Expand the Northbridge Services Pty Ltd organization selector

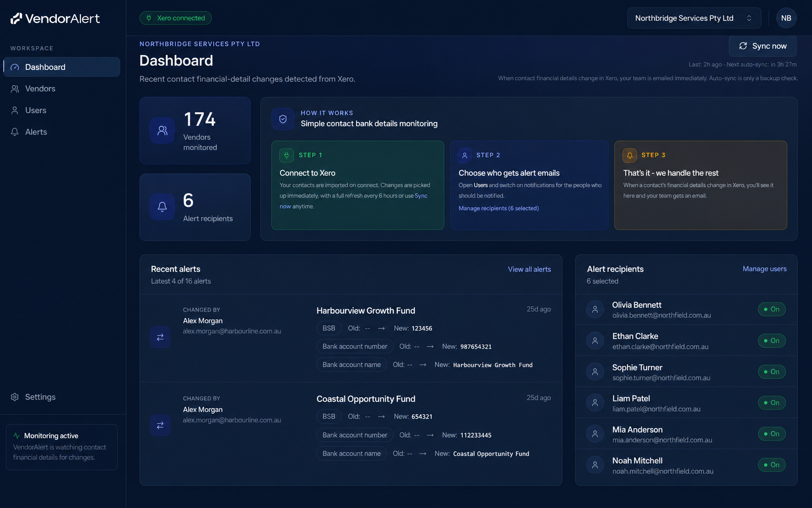click(x=694, y=18)
